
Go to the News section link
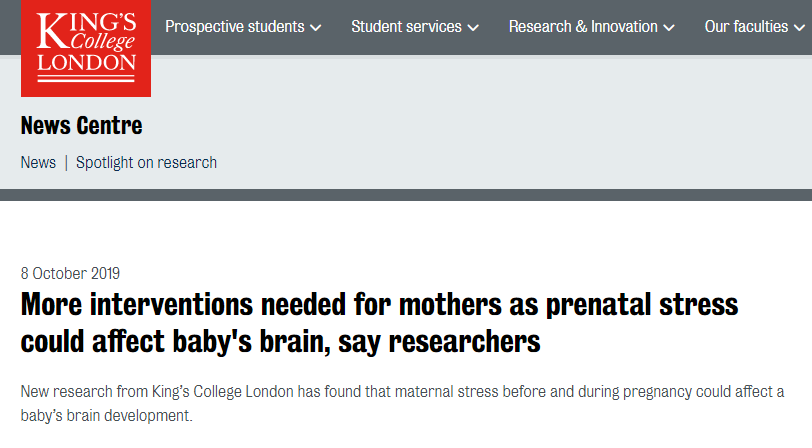38,163
